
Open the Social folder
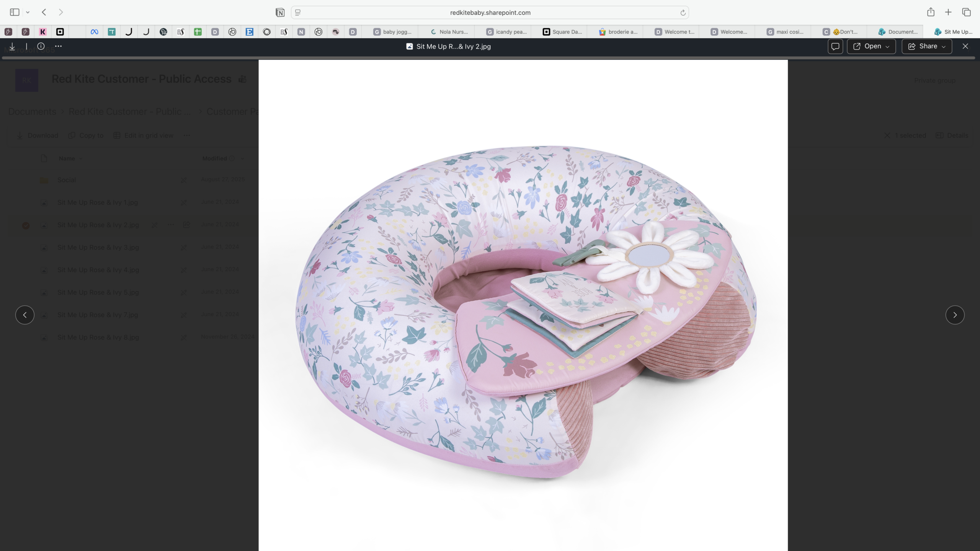(67, 180)
